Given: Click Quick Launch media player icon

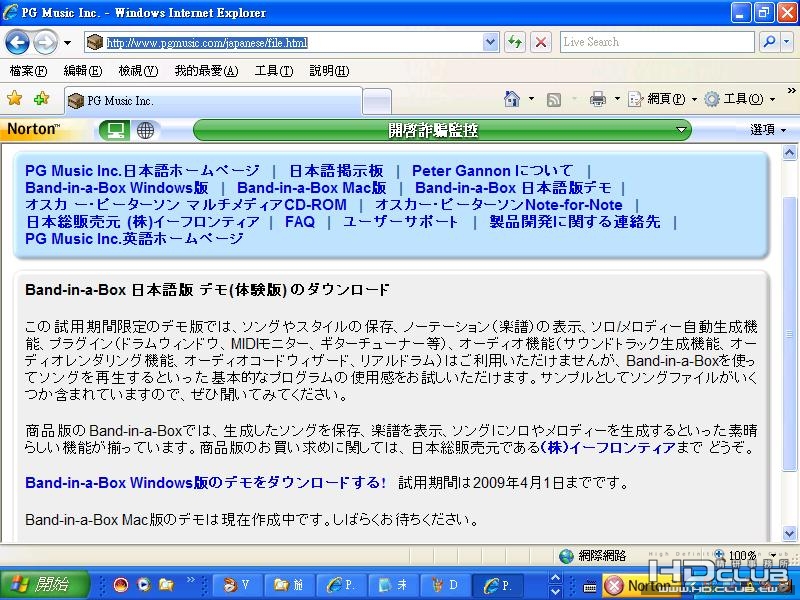Looking at the screenshot, I should point(144,584).
